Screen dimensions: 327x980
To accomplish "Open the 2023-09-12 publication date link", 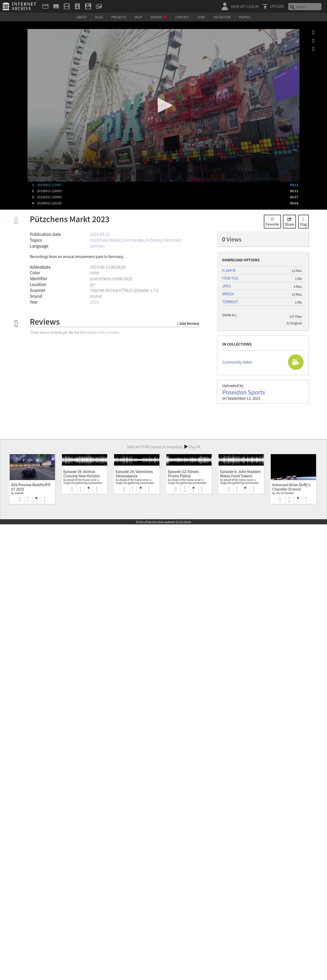I will (x=100, y=234).
